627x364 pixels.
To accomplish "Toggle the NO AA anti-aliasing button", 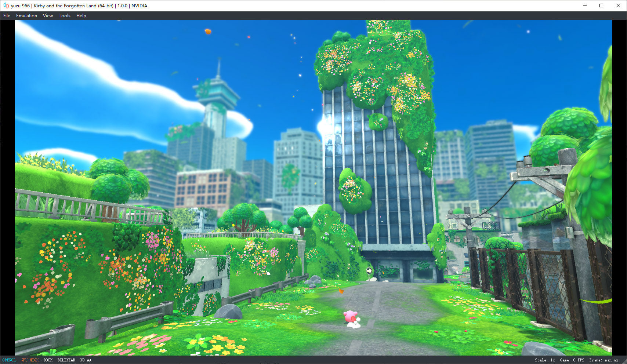I will point(86,360).
